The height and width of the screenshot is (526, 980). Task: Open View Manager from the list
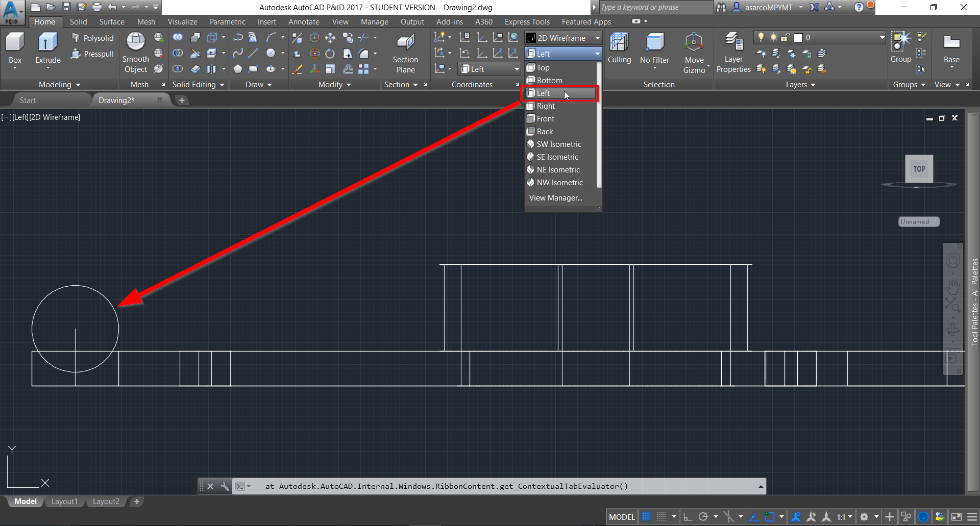(x=555, y=198)
